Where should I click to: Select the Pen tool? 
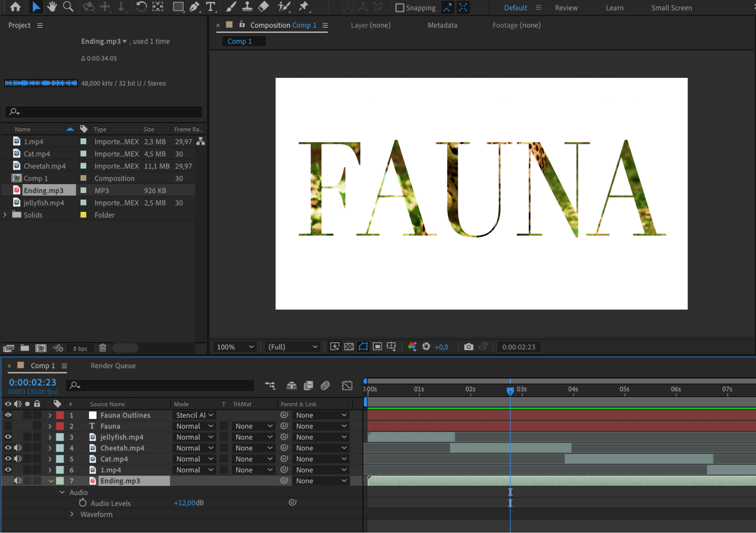point(194,6)
